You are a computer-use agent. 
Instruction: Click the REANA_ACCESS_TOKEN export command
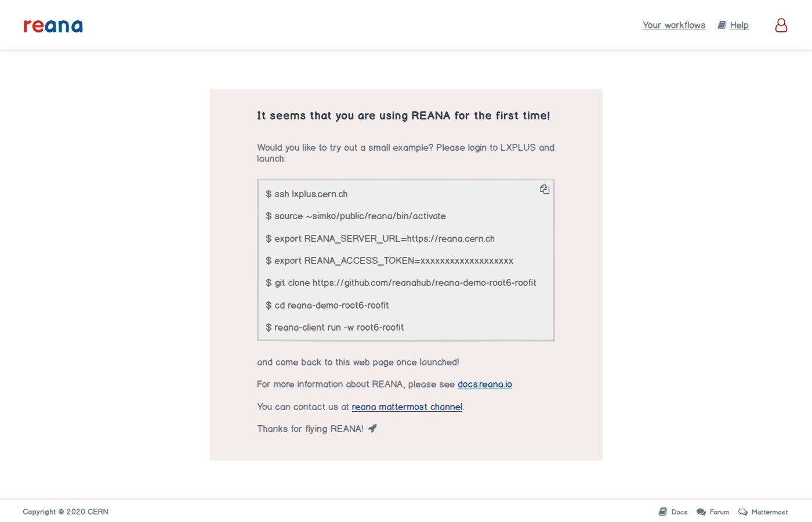(389, 260)
